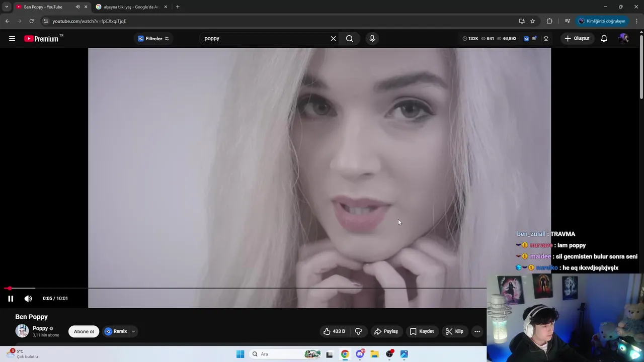Click the 132K stat in the vidIQ bar
Viewport: 644px width, 362px height.
[x=470, y=39]
